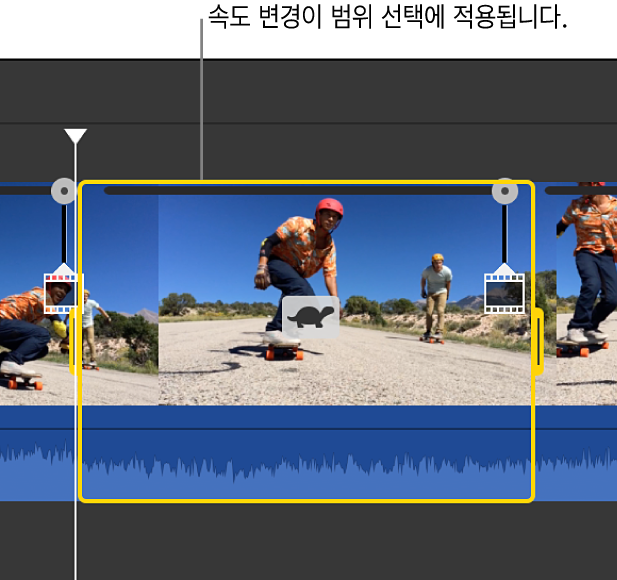Click the left yellow range selection handle
Image resolution: width=617 pixels, height=580 pixels.
point(74,341)
